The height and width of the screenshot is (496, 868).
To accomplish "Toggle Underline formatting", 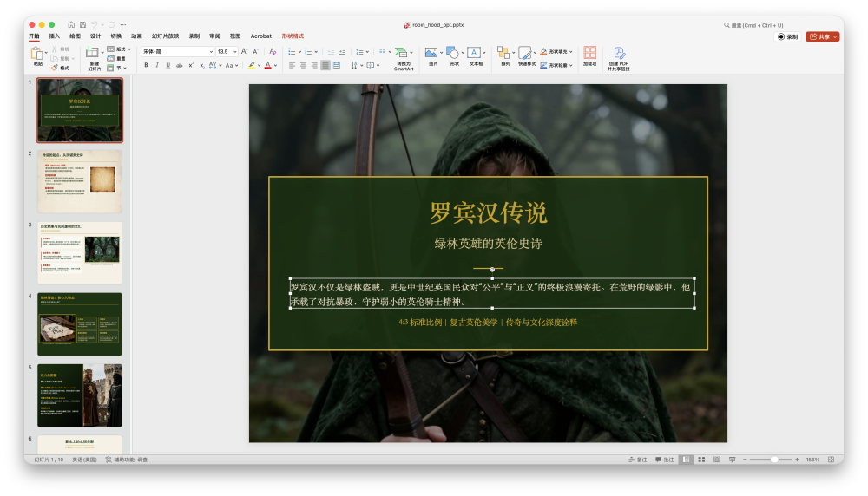I will click(x=168, y=65).
